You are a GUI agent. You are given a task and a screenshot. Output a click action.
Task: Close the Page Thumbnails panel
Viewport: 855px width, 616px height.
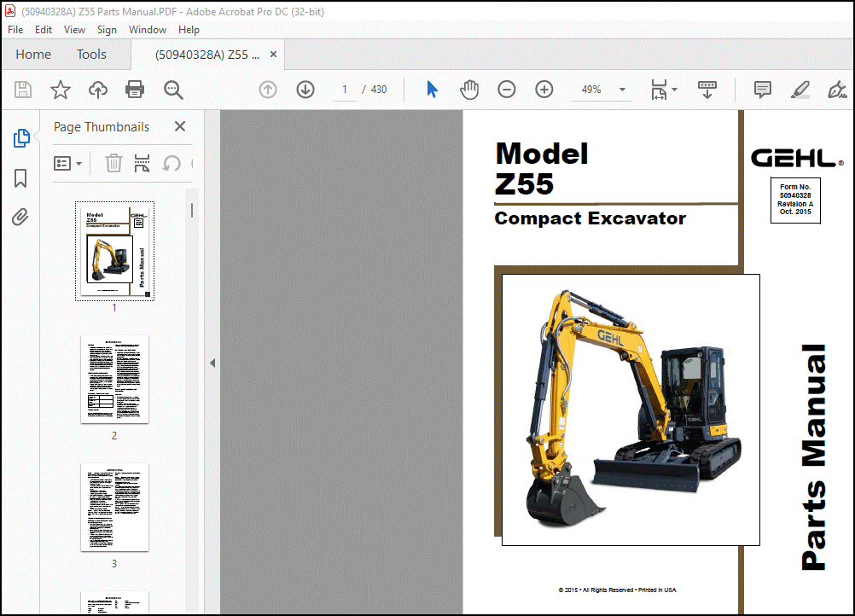pyautogui.click(x=180, y=126)
